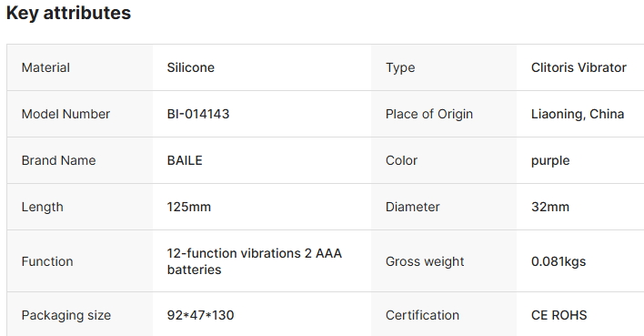Select the Place of Origin label
644x336 pixels.
pos(429,114)
